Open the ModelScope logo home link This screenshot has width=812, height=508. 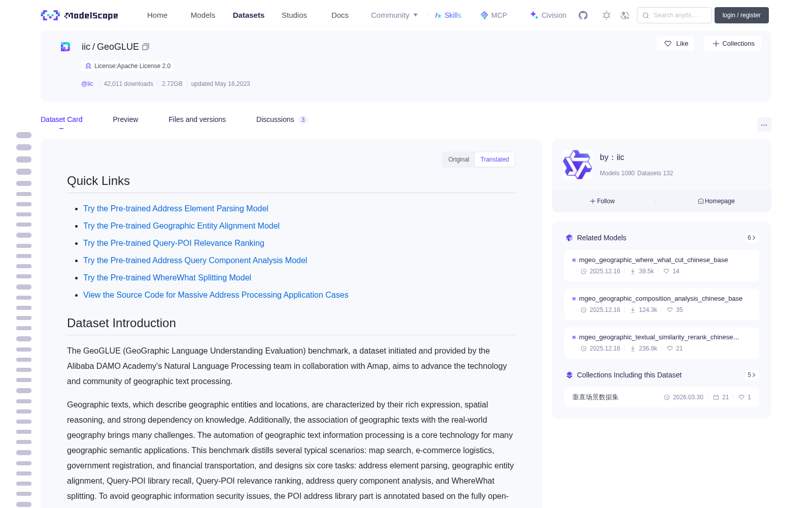pyautogui.click(x=80, y=15)
